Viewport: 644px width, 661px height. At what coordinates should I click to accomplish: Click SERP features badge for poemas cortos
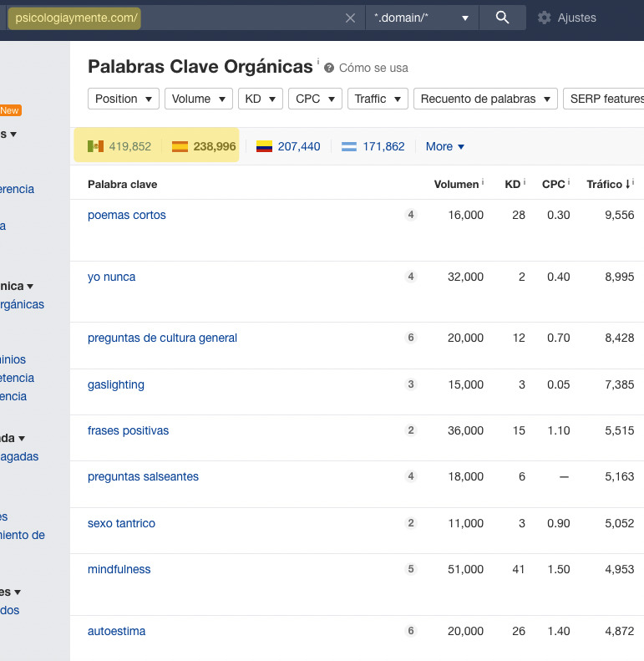pos(410,215)
